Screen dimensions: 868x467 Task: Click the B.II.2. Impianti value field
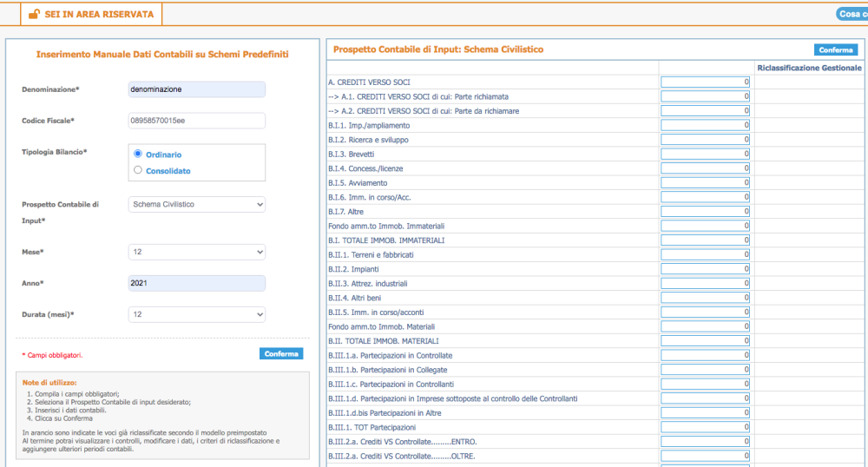(705, 269)
